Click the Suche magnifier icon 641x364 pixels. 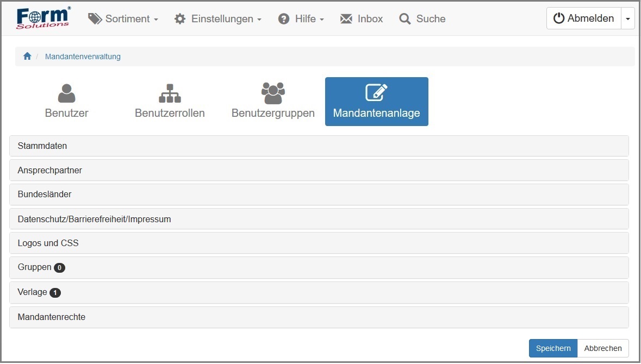click(x=404, y=19)
